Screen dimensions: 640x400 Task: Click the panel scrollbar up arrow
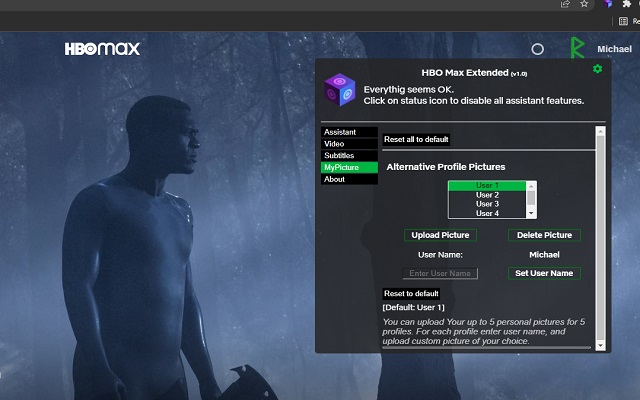pos(600,131)
